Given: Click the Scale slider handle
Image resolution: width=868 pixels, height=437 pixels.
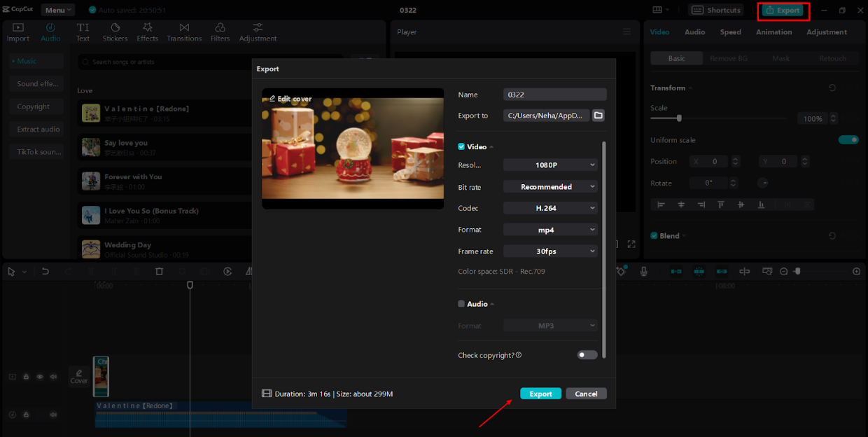Looking at the screenshot, I should [x=679, y=118].
